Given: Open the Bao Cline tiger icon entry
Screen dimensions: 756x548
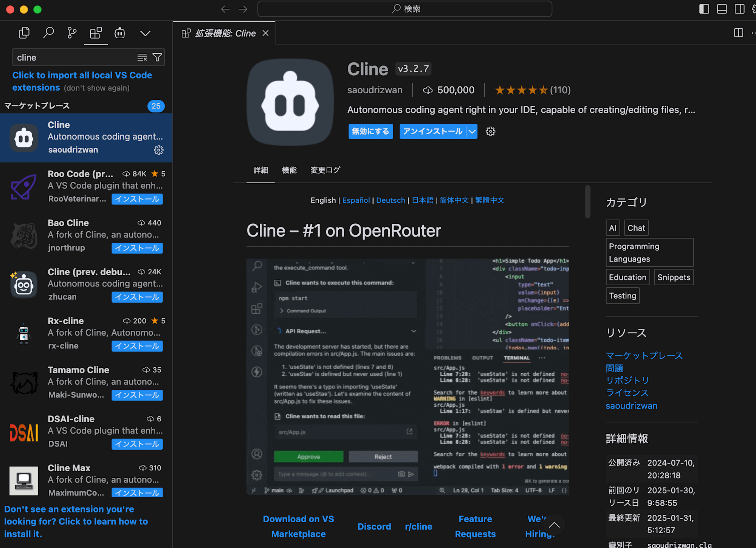Looking at the screenshot, I should click(24, 236).
